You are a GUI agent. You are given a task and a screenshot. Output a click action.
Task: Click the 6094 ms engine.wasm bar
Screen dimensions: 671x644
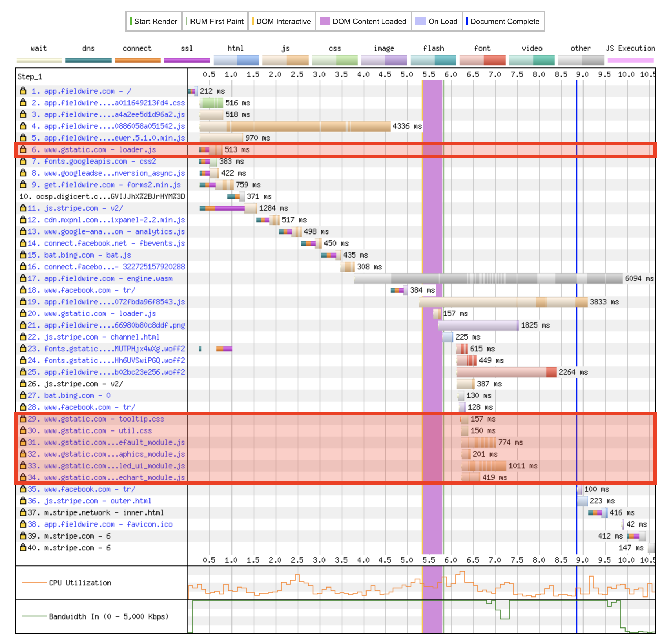pos(488,279)
